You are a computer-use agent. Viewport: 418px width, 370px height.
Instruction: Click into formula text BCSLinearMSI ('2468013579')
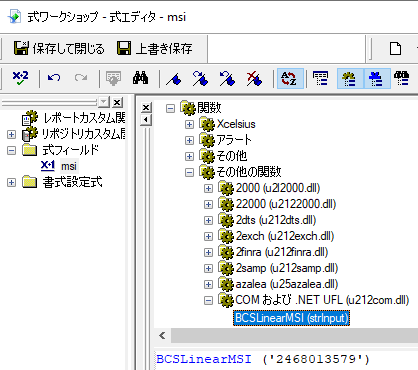coord(263,359)
